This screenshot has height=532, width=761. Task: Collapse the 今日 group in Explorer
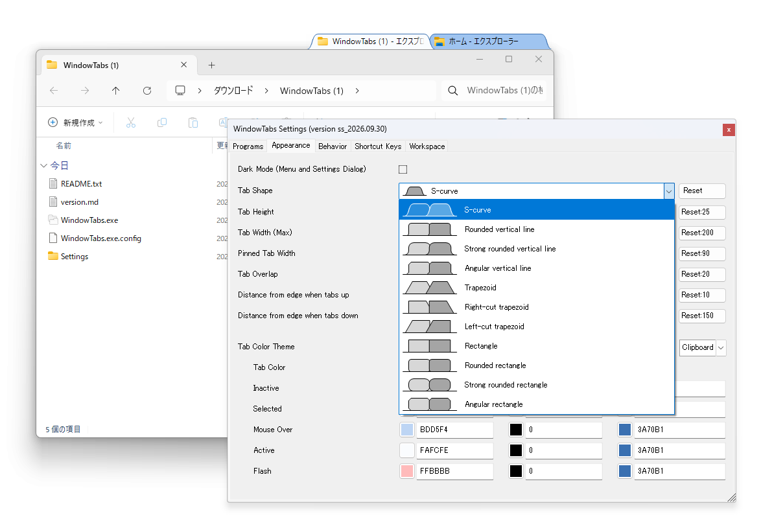pos(43,166)
